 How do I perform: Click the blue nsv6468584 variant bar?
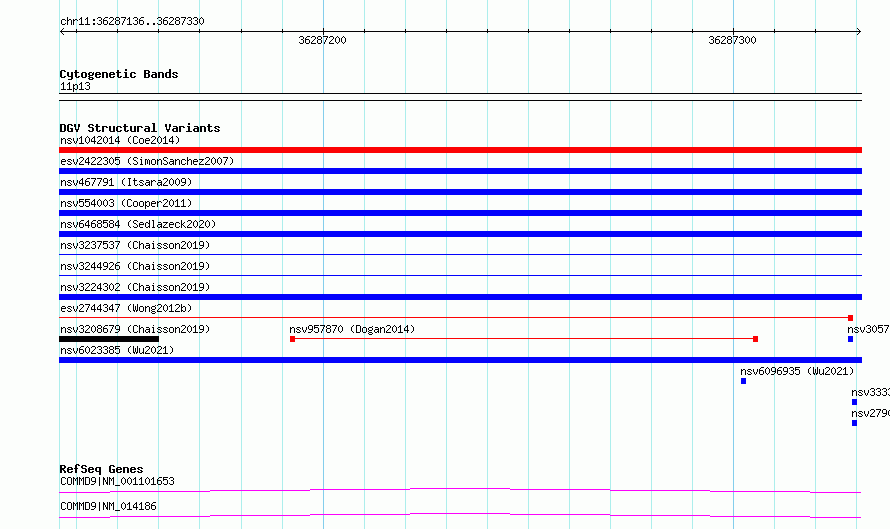pyautogui.click(x=460, y=234)
